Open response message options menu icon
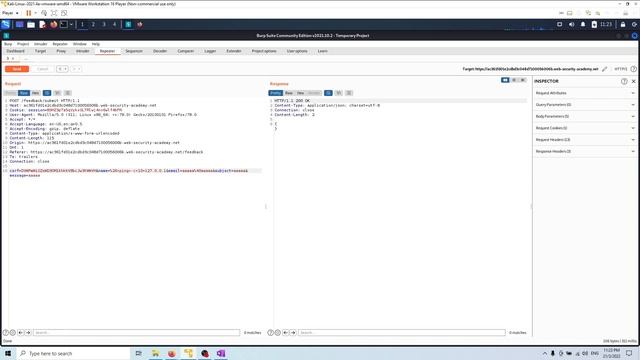The height and width of the screenshot is (360, 640). click(x=349, y=93)
